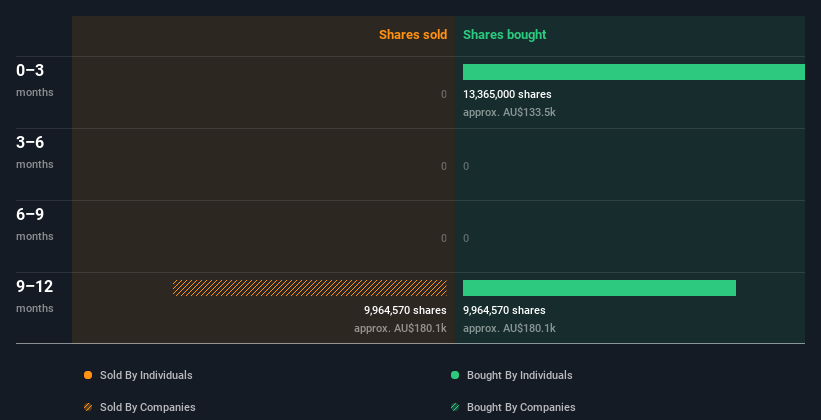Click the sold zero in the 6–9 row

444,238
